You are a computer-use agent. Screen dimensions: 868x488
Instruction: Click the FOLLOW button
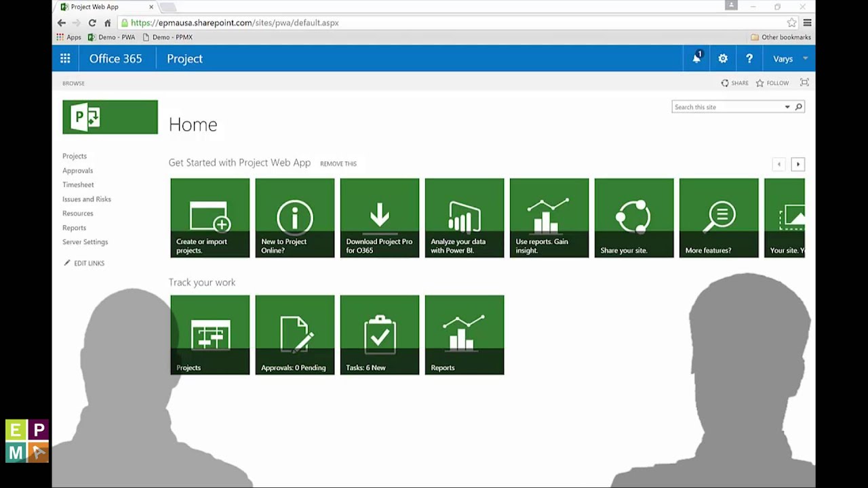point(772,83)
